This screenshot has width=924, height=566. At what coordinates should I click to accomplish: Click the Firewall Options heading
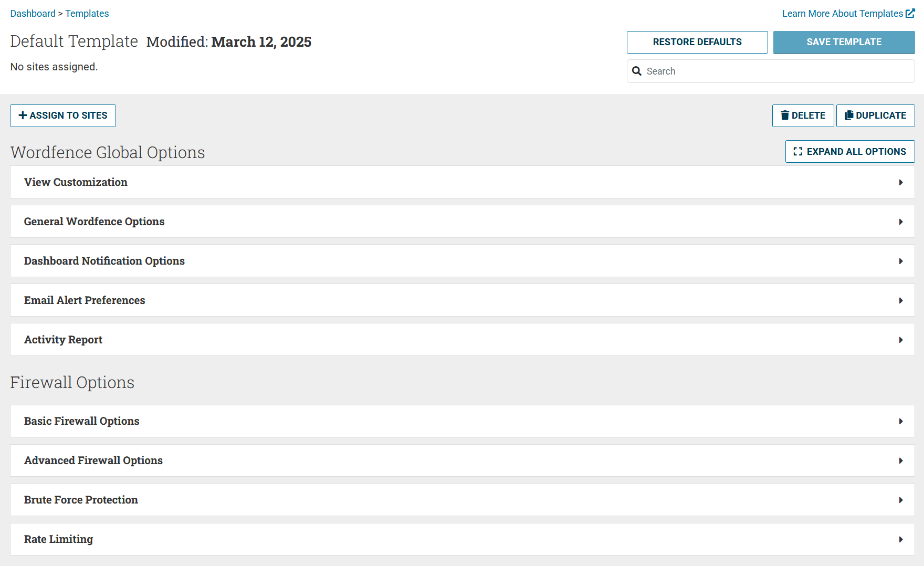[x=72, y=382]
